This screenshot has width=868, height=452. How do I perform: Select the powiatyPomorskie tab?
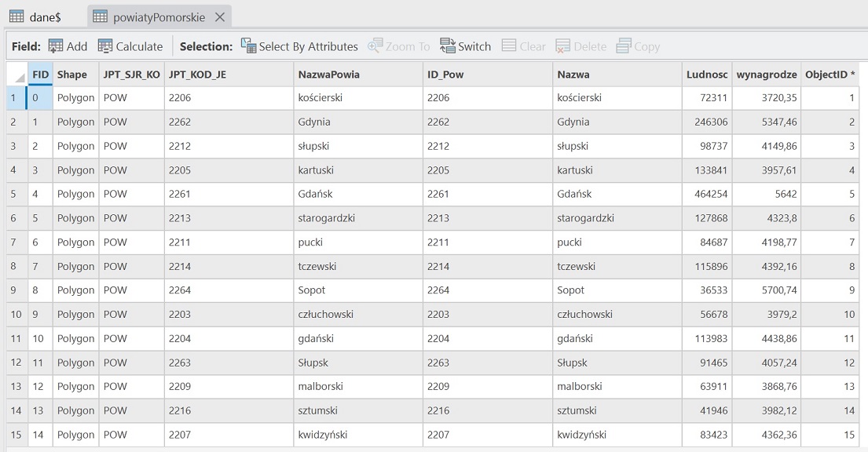point(158,16)
